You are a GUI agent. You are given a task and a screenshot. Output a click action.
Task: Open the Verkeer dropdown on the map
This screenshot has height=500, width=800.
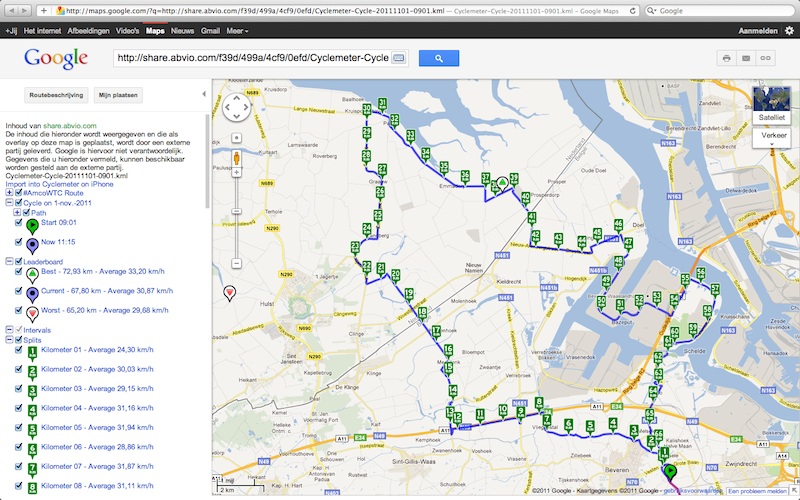(774, 137)
